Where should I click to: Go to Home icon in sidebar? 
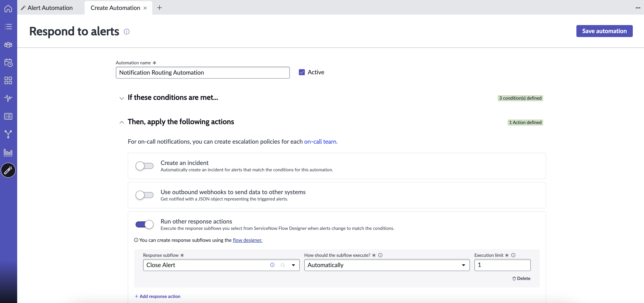8,9
